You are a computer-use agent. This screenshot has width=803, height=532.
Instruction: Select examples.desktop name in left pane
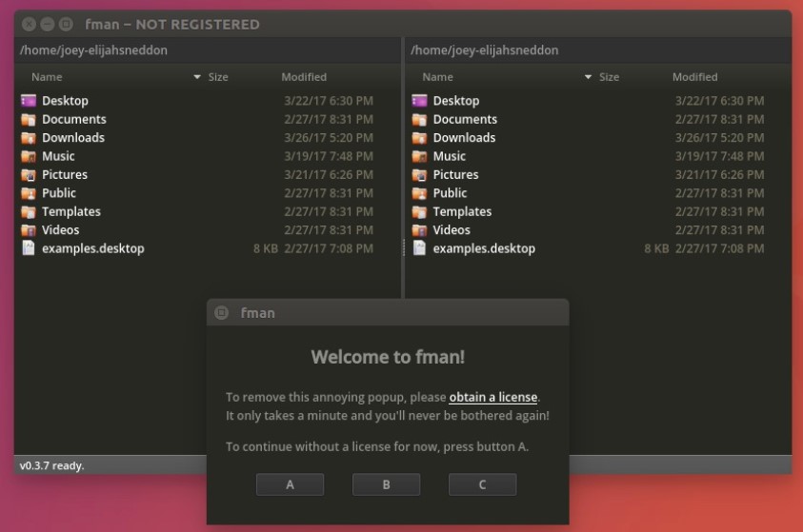93,248
